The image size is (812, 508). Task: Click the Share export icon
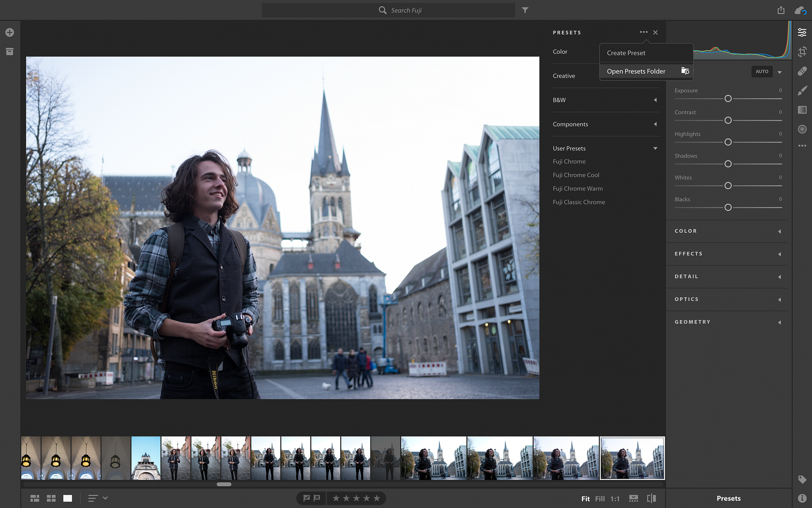click(x=781, y=10)
